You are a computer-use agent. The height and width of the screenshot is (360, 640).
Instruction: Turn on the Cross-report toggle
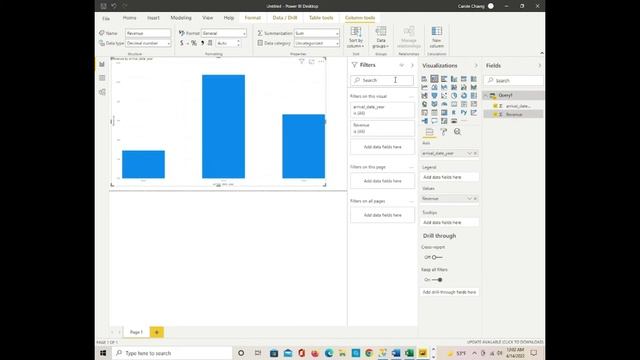(x=436, y=257)
